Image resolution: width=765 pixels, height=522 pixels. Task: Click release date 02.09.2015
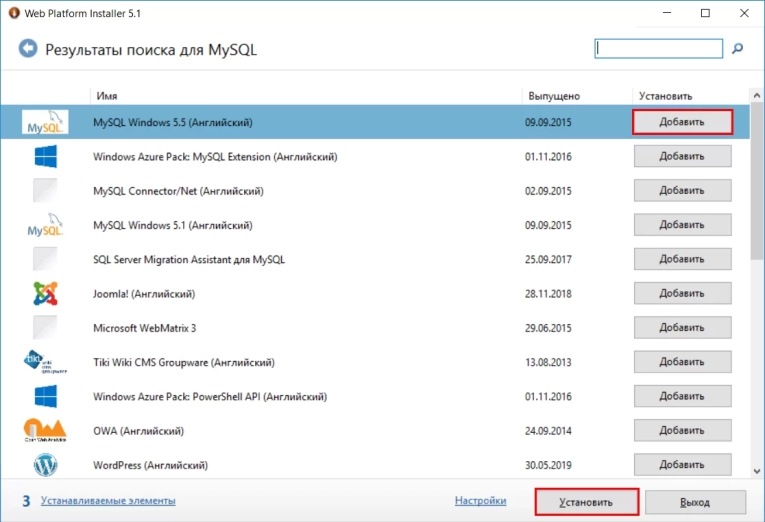tap(548, 191)
